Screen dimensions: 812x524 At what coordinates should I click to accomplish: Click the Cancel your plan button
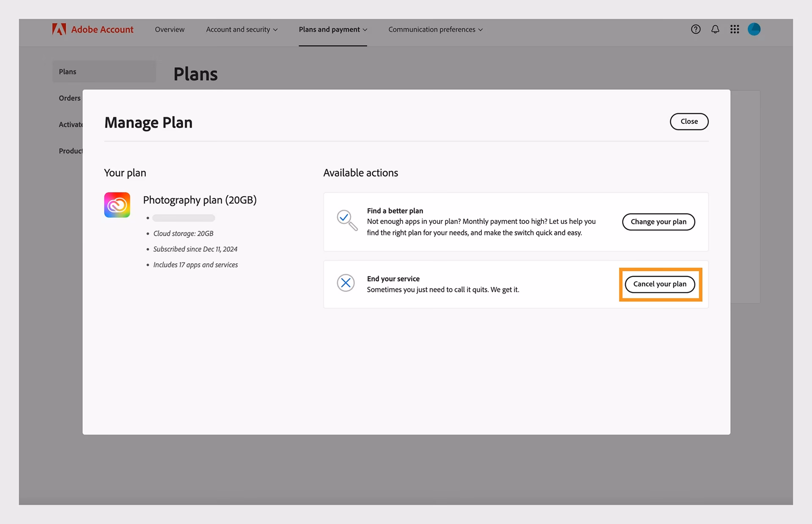click(660, 284)
